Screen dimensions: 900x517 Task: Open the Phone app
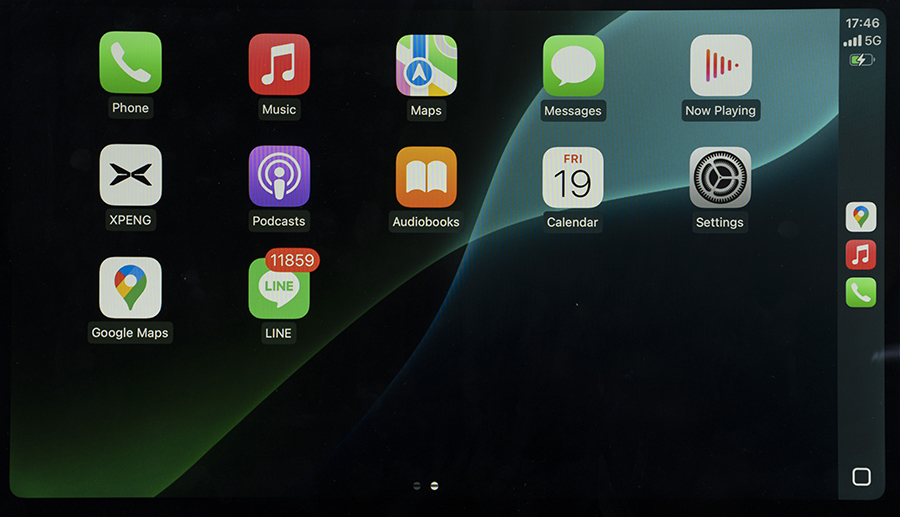click(x=130, y=63)
